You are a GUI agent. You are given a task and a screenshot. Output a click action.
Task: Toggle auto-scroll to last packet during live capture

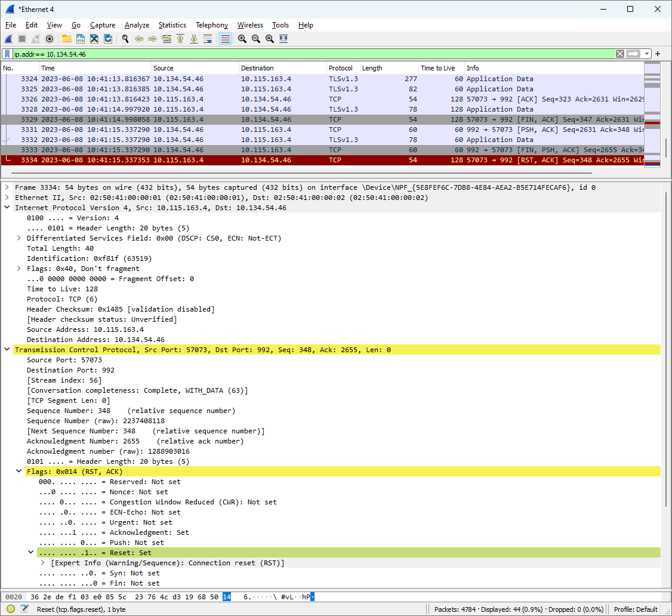[208, 39]
